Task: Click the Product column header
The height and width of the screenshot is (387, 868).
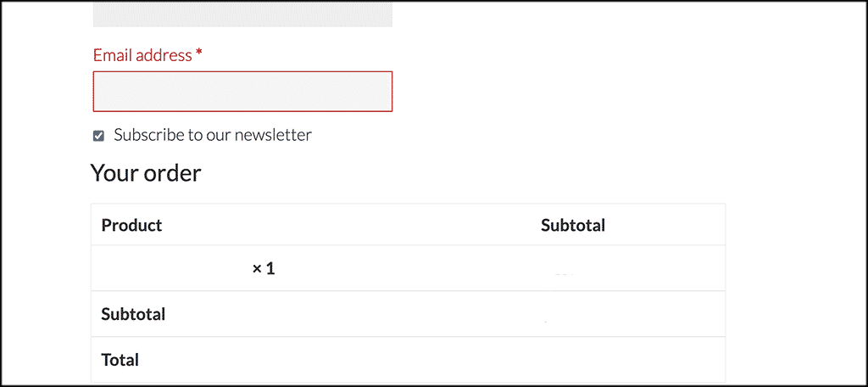Action: coord(131,226)
